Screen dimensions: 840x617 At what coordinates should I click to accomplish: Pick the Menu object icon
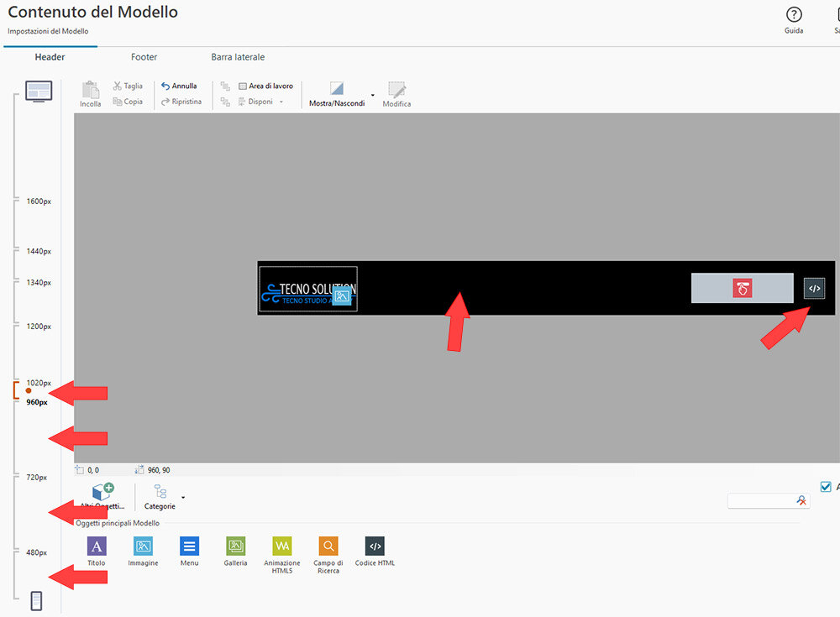190,547
